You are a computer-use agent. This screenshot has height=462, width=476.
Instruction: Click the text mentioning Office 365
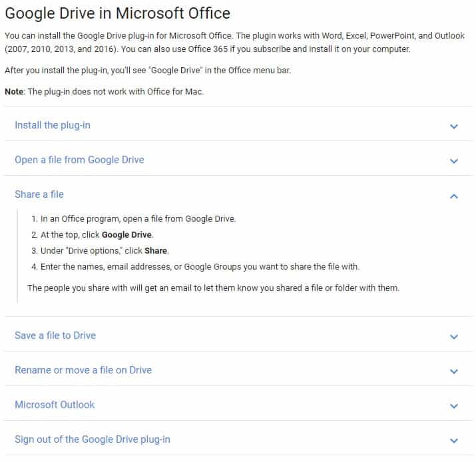coord(266,49)
